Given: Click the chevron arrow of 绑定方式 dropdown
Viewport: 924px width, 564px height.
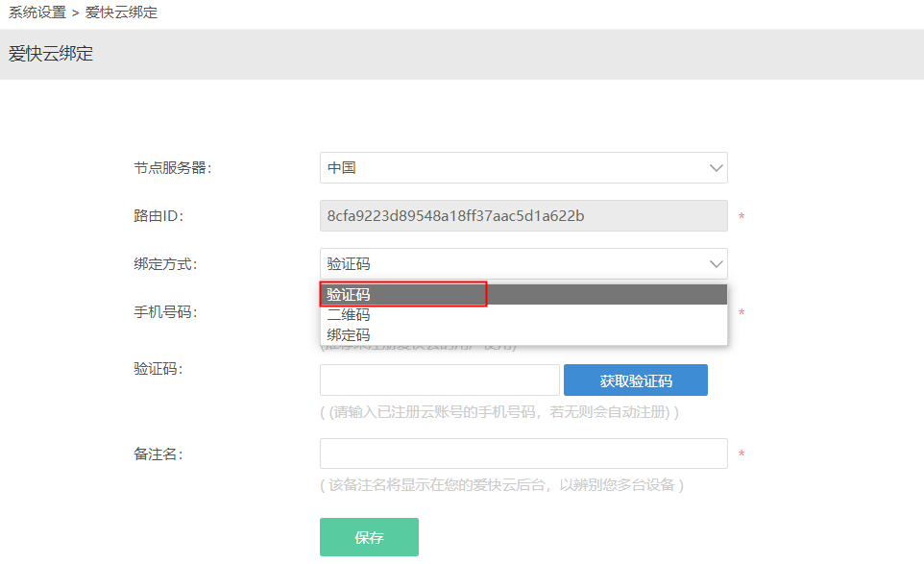Looking at the screenshot, I should tap(716, 264).
